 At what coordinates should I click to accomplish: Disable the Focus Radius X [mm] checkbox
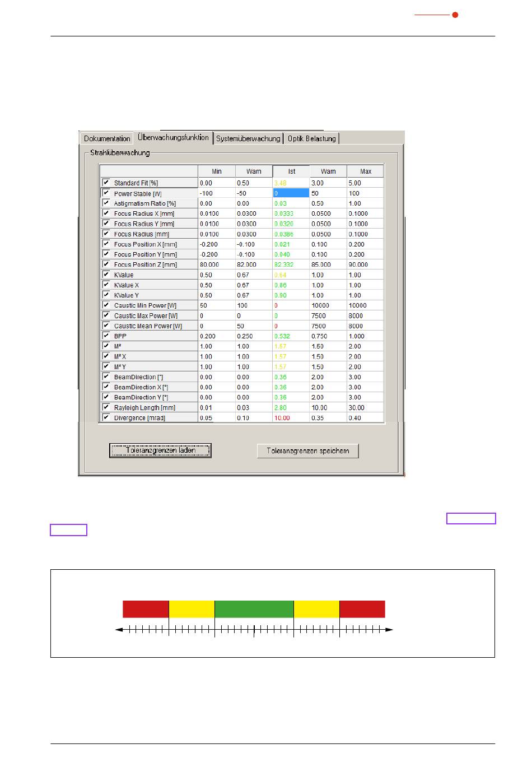pyautogui.click(x=106, y=213)
